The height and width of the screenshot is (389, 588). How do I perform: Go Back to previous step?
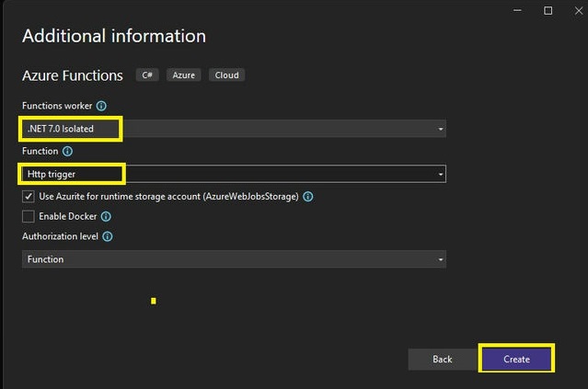[443, 360]
